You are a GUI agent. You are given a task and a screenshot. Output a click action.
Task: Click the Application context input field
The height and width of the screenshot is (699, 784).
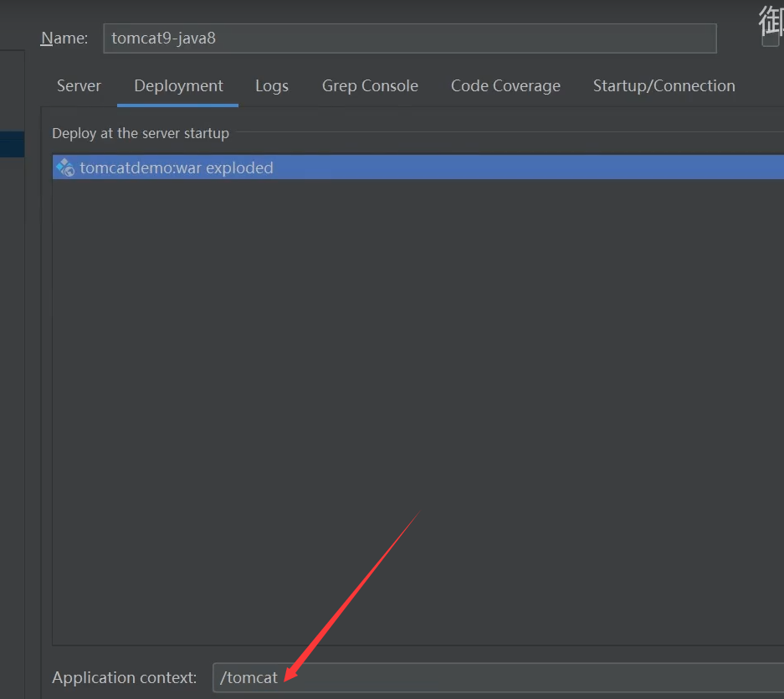pyautogui.click(x=498, y=677)
